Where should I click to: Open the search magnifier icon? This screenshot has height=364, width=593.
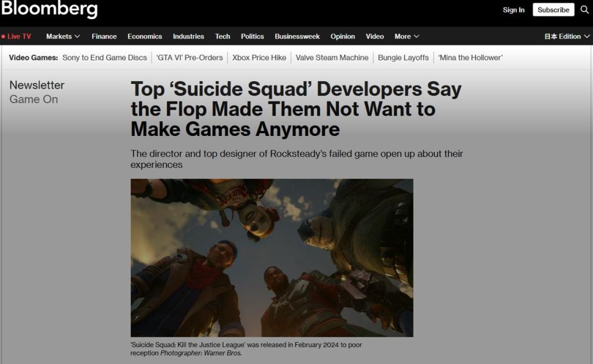[x=585, y=9]
